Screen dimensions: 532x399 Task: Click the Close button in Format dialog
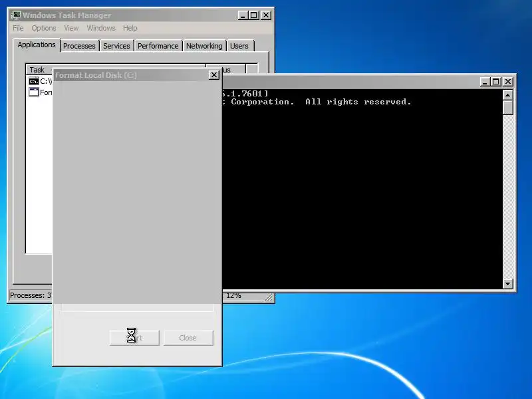point(188,338)
